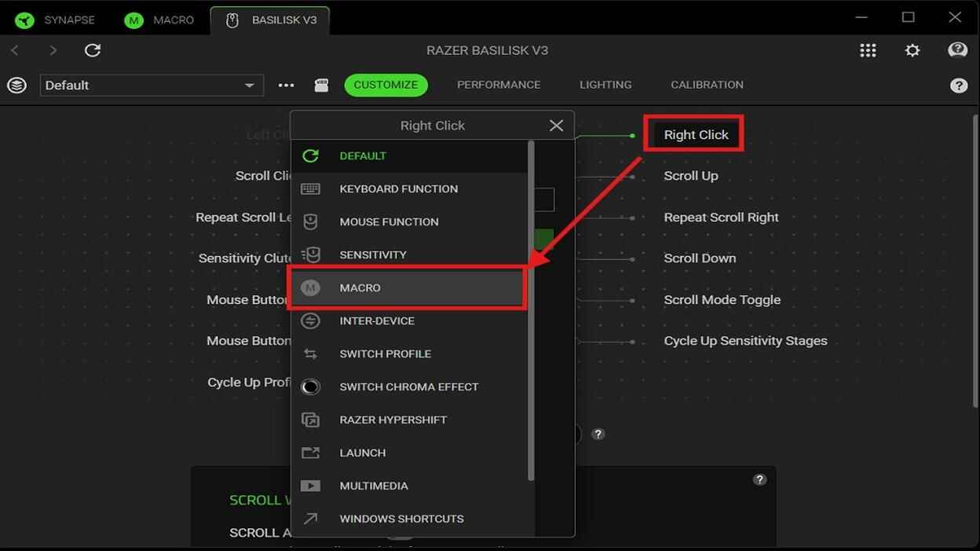Choose Keyboard Function option
This screenshot has height=551, width=980.
point(410,189)
